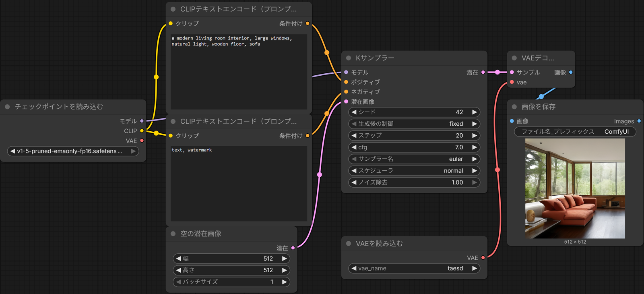The image size is (644, 294).
Task: Switch to next checkpoint with right arrow
Action: click(x=133, y=151)
